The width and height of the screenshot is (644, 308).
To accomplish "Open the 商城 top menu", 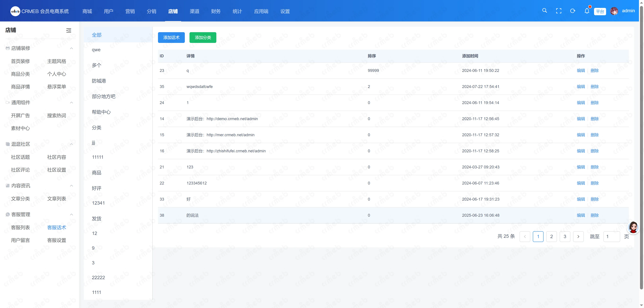I will tap(87, 11).
